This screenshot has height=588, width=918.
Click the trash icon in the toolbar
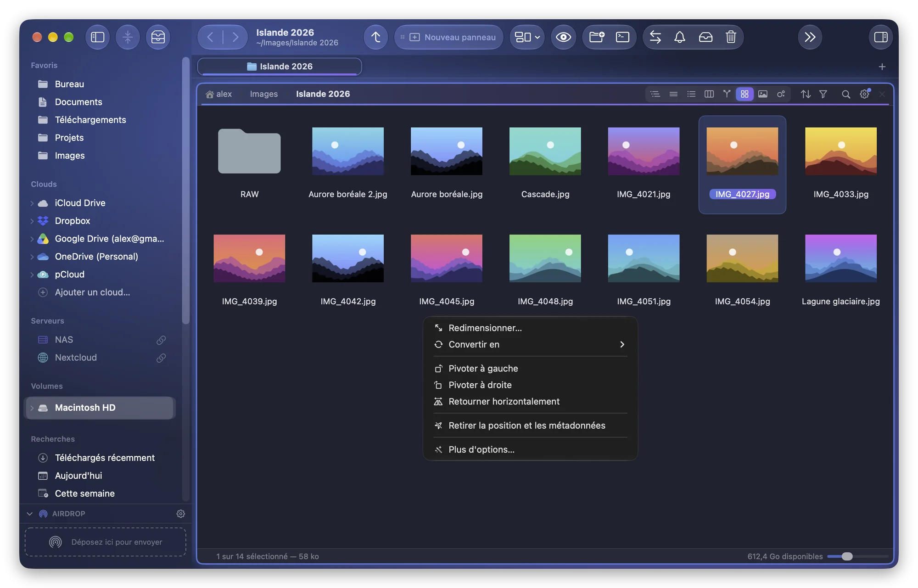(731, 37)
